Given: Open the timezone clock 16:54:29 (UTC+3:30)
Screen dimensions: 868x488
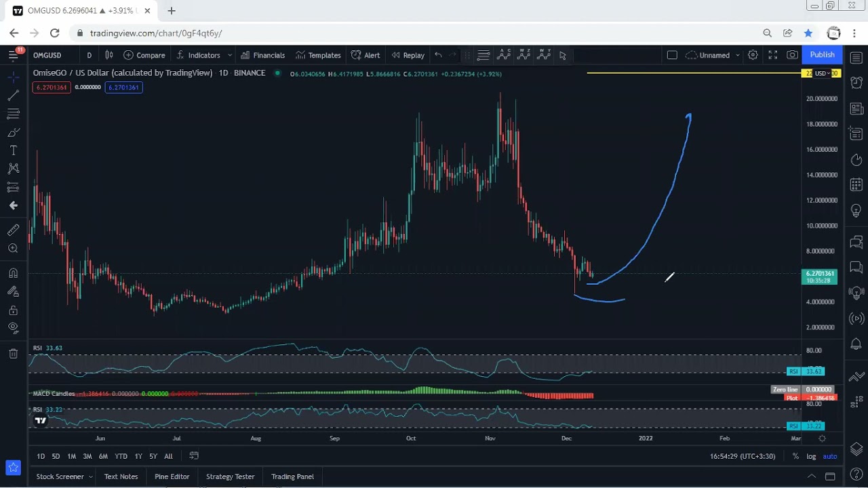Looking at the screenshot, I should point(743,456).
